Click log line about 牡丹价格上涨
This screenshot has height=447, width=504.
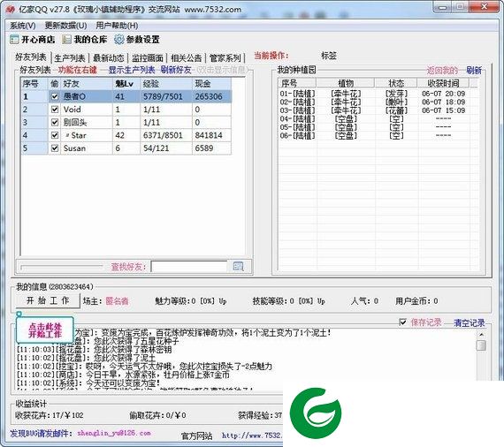[x=124, y=375]
